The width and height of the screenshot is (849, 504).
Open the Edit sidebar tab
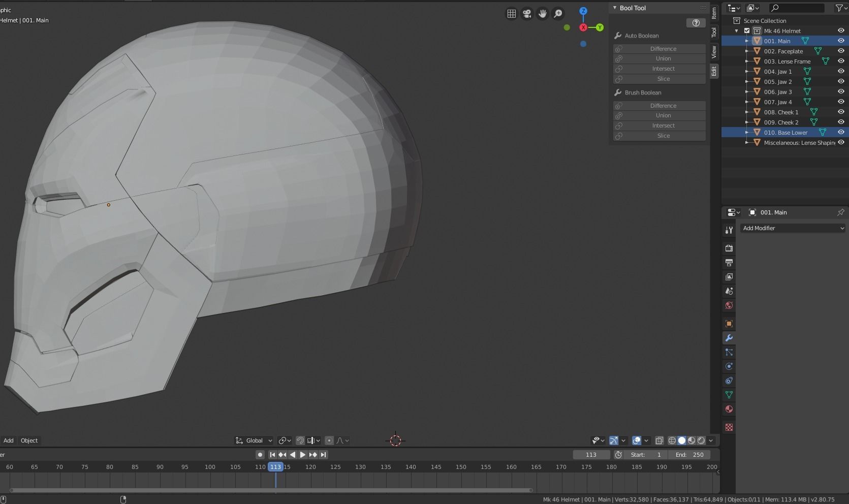pos(714,71)
